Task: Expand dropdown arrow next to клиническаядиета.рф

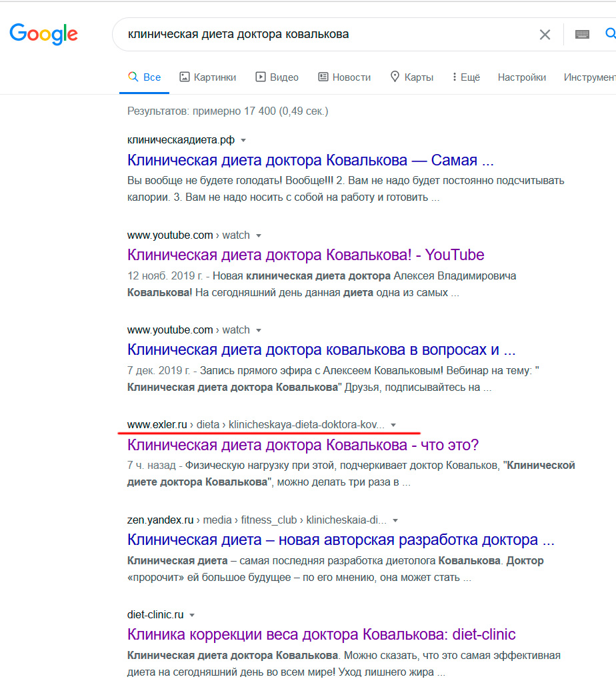Action: point(243,141)
